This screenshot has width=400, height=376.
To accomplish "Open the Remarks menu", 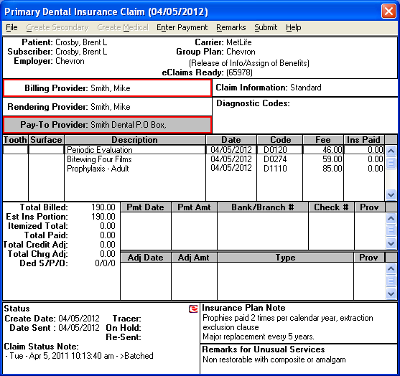I will [x=231, y=27].
